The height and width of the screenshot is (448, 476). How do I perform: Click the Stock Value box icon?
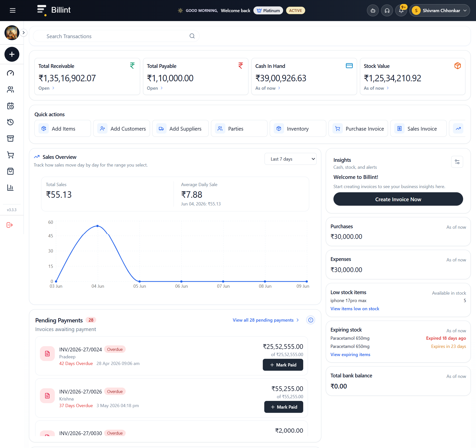458,66
